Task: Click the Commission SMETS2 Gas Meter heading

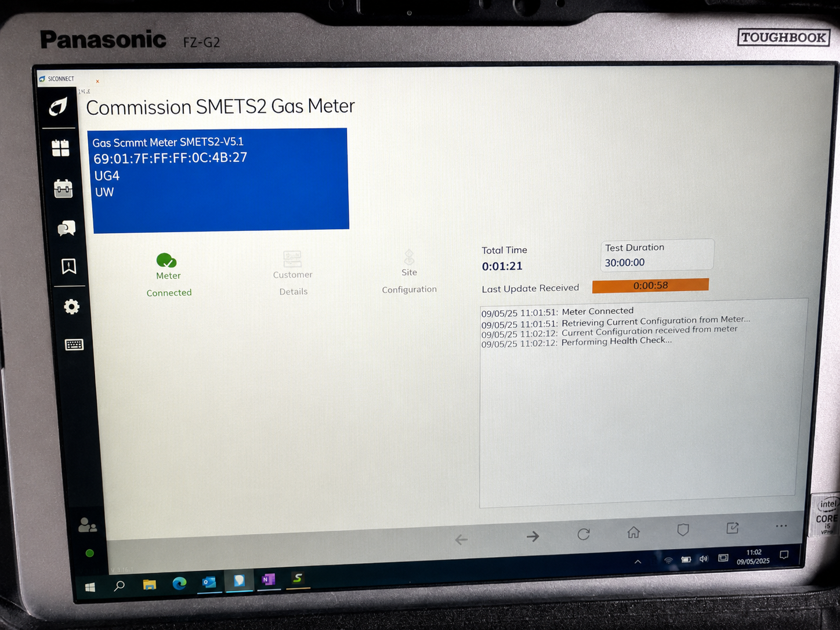Action: 220,107
